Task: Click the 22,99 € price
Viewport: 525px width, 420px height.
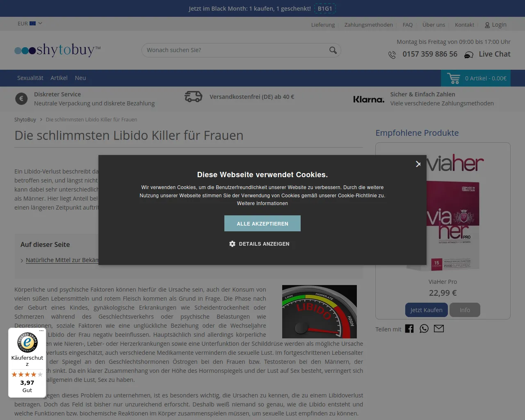Action: point(443,293)
